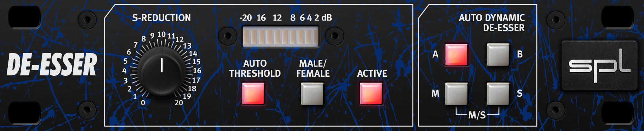644x131 pixels.
Task: Toggle the Male/Female button
Action: [312, 93]
